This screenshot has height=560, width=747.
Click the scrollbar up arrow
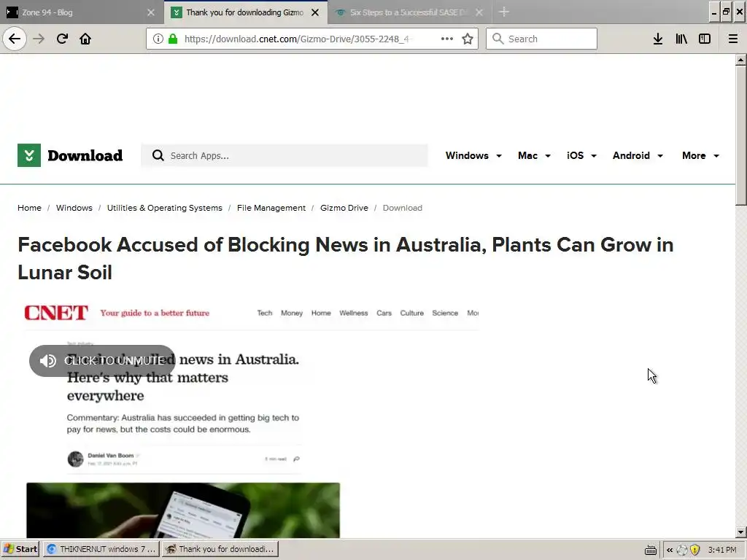click(x=740, y=60)
